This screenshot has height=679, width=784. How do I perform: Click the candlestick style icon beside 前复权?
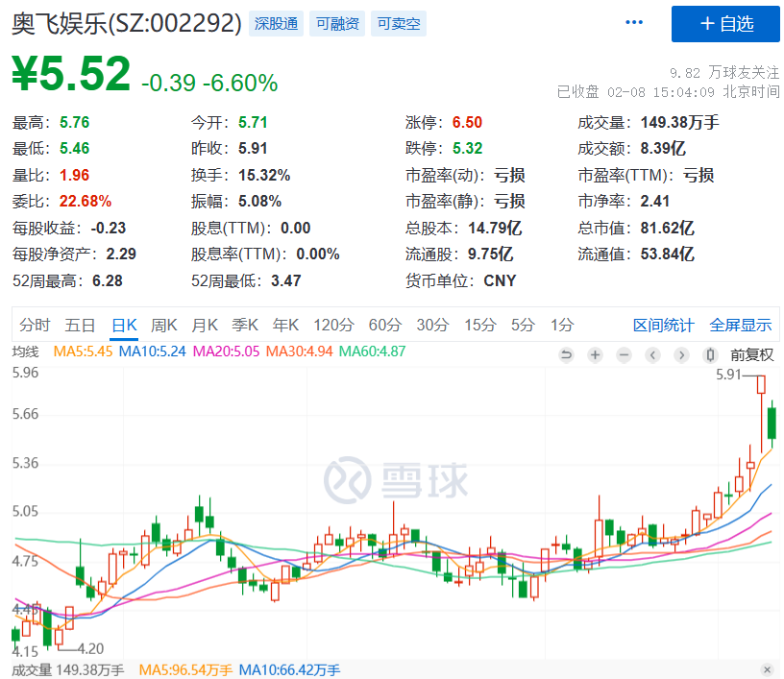pyautogui.click(x=714, y=355)
